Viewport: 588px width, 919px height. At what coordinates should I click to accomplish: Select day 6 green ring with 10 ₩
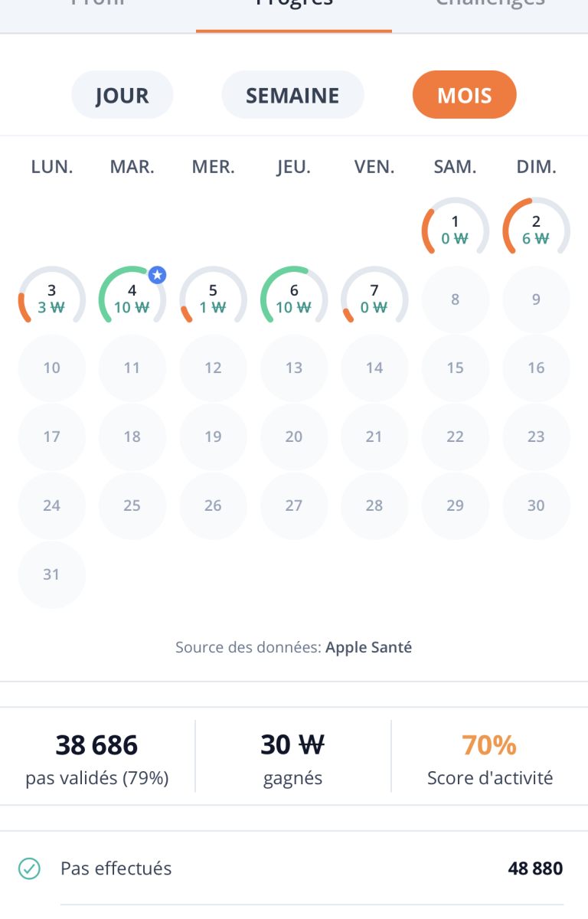(x=294, y=299)
